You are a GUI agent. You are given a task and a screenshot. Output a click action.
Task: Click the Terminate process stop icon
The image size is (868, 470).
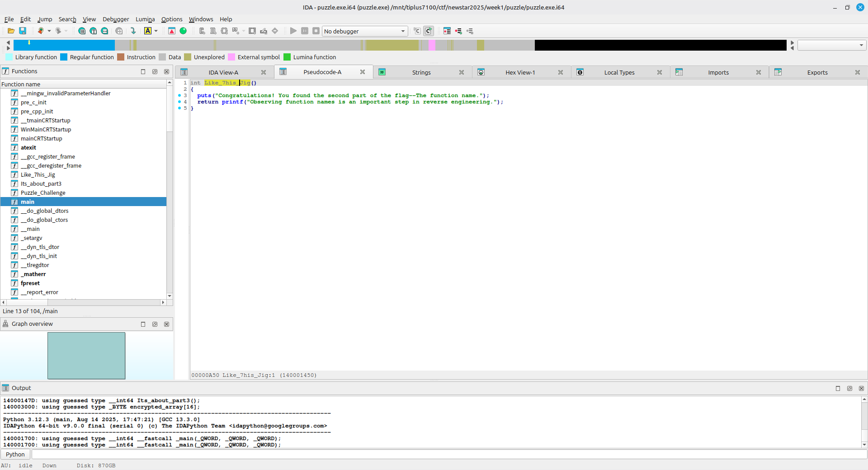point(316,31)
